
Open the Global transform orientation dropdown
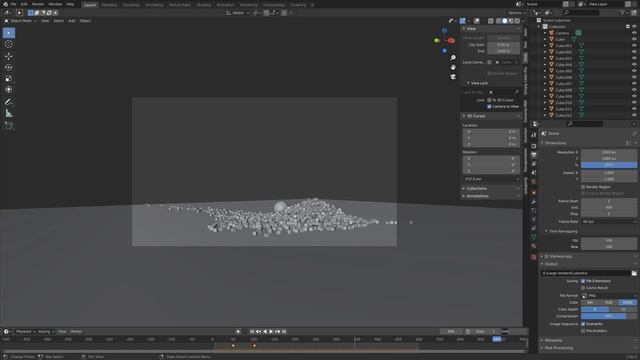238,13
